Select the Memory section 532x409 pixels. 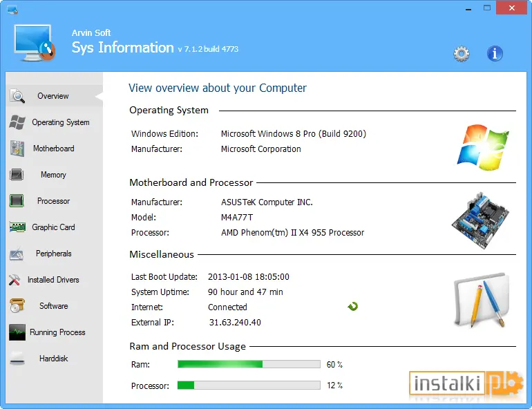(x=53, y=175)
